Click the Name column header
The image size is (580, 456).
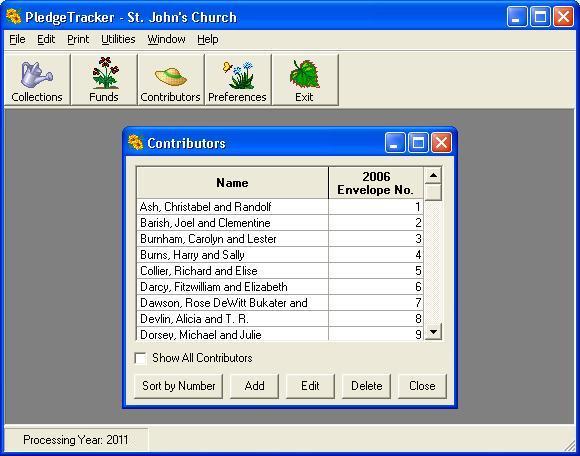point(232,183)
